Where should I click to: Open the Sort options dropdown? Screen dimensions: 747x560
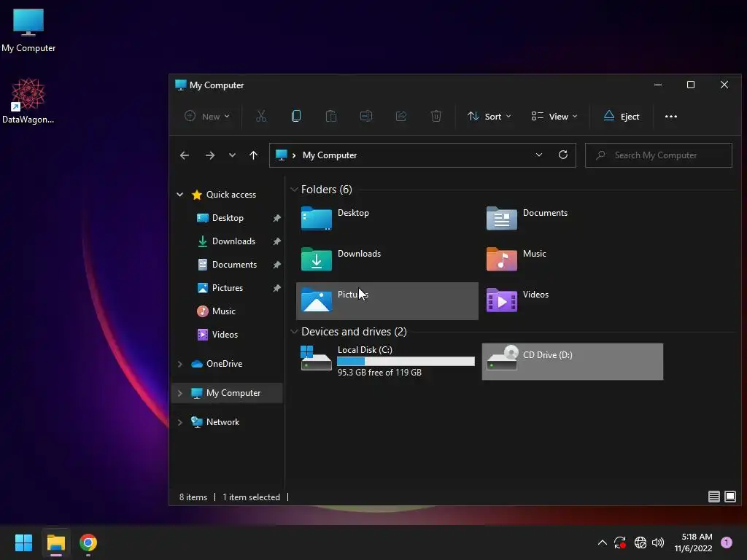(489, 116)
